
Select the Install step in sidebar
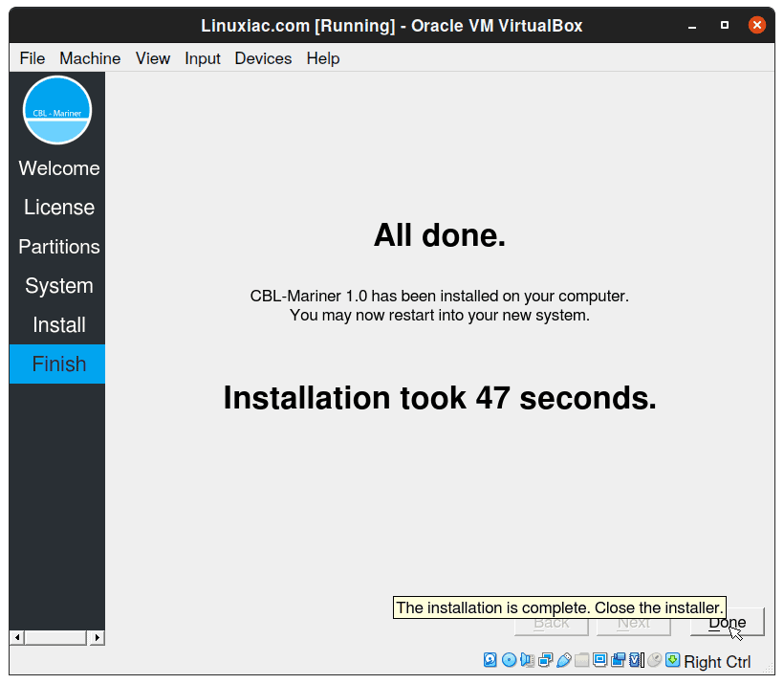coord(59,324)
